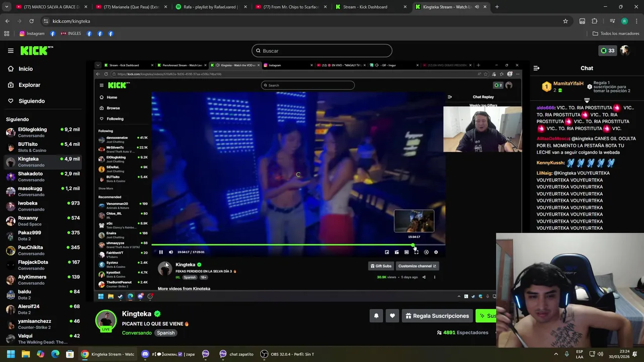The height and width of the screenshot is (362, 644).
Task: Open Chrome media controls icon
Action: pos(612,21)
